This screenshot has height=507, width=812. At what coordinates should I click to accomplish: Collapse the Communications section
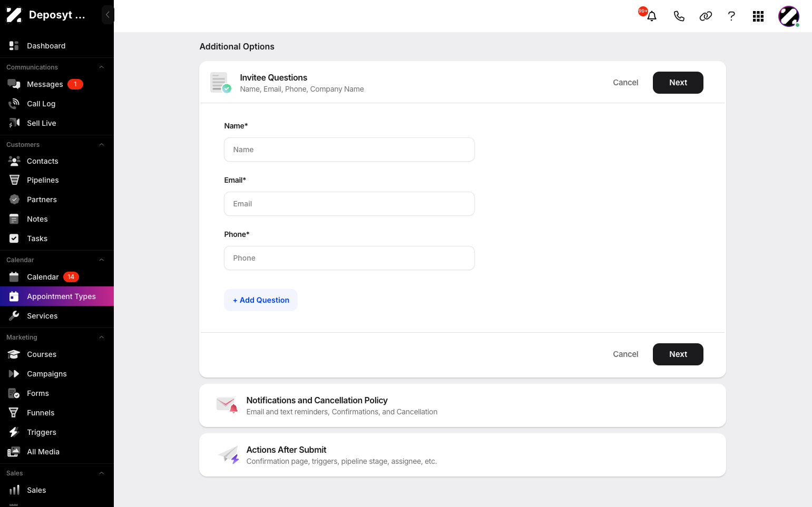(x=102, y=67)
